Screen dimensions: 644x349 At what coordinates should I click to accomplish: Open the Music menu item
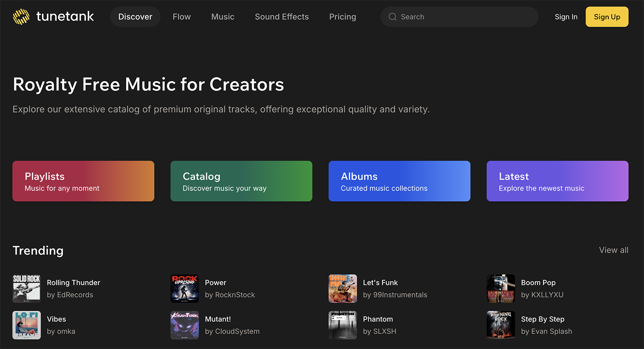(x=223, y=17)
